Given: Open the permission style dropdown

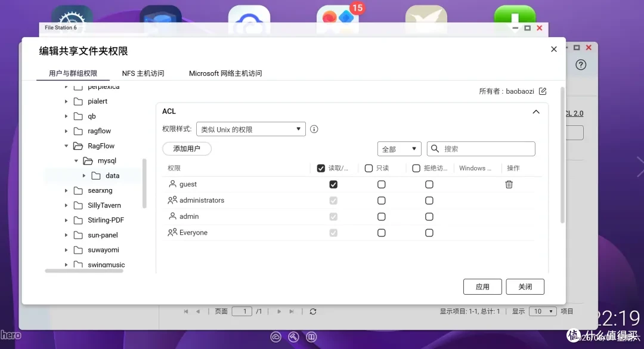Looking at the screenshot, I should click(x=251, y=129).
